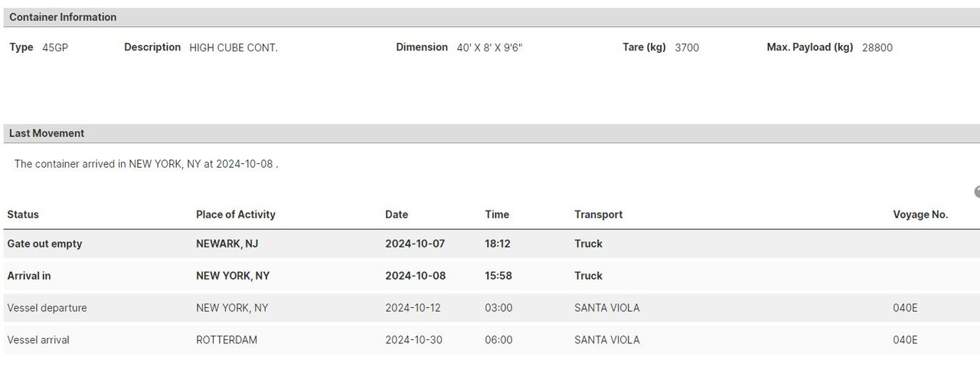Select the Vessel departure status row

click(47, 308)
